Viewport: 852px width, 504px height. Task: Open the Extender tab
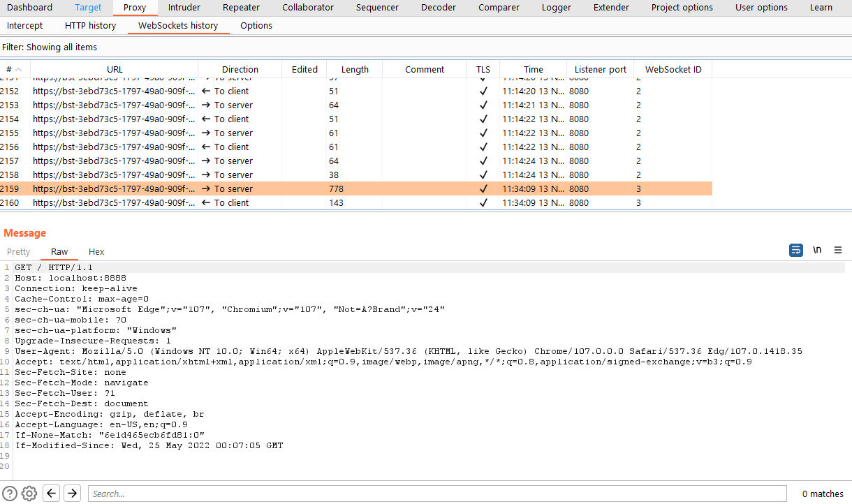pos(611,8)
